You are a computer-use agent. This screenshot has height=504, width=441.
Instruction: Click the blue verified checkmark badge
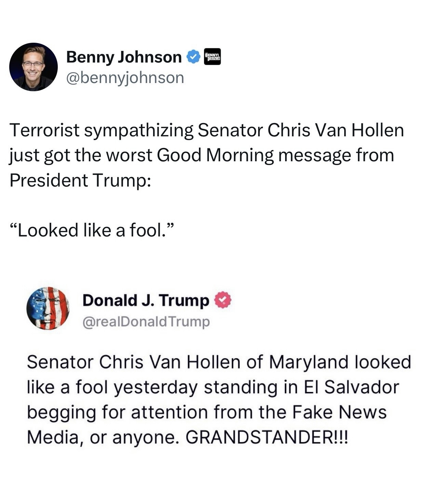coord(193,57)
